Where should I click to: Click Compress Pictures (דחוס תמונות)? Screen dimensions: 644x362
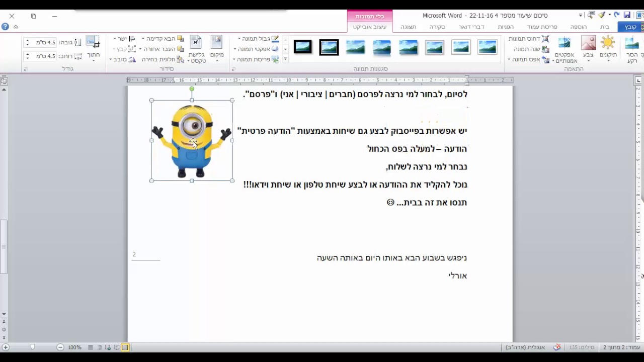click(528, 39)
